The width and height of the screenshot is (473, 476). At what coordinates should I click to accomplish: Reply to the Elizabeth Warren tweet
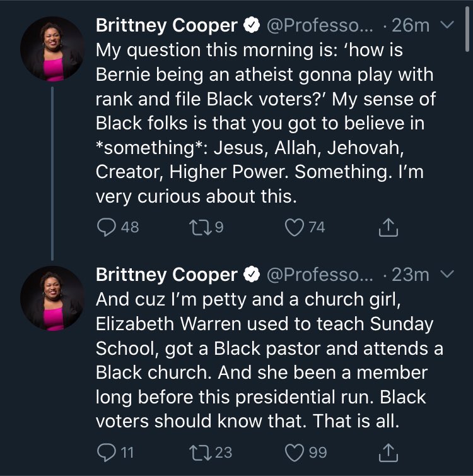(106, 452)
